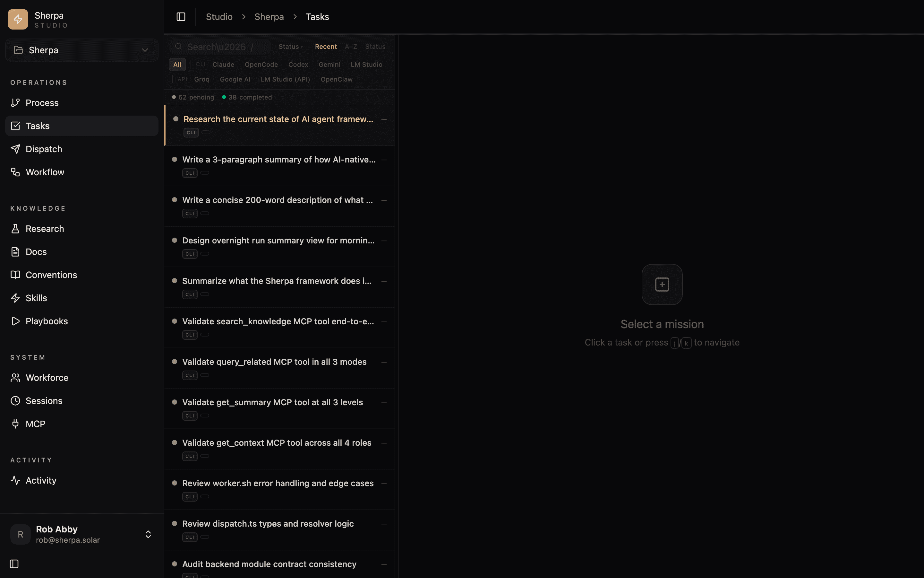Filter tasks by Claude
Viewport: 924px width, 578px height.
[x=223, y=65]
